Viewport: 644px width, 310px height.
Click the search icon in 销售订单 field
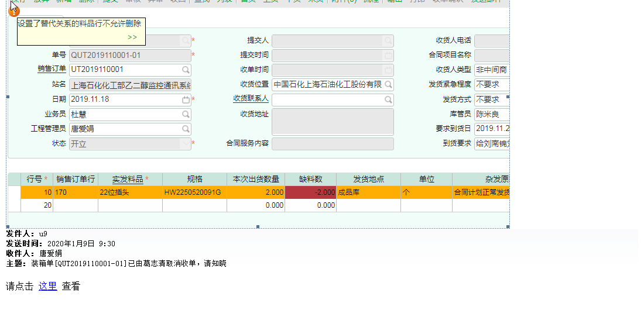coord(186,70)
